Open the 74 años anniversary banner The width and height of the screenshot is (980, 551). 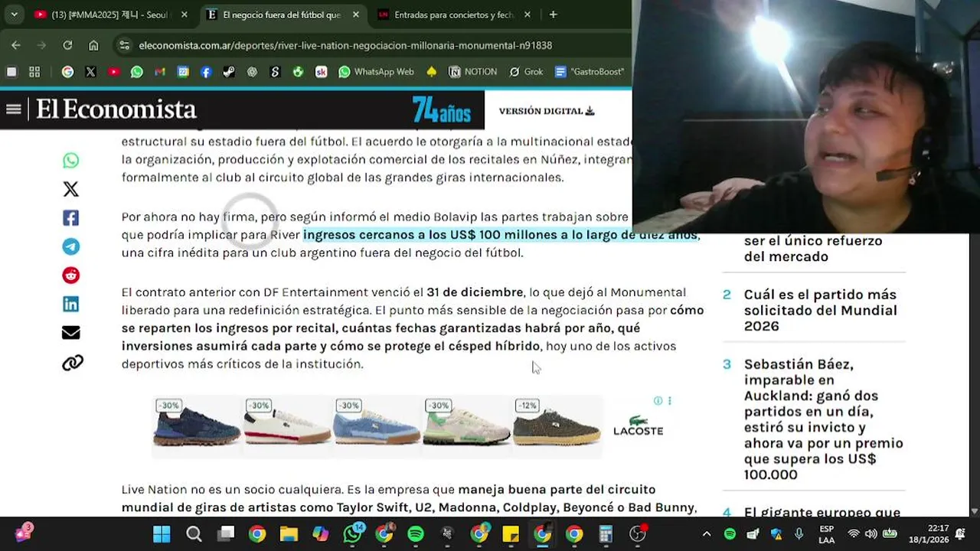point(442,109)
